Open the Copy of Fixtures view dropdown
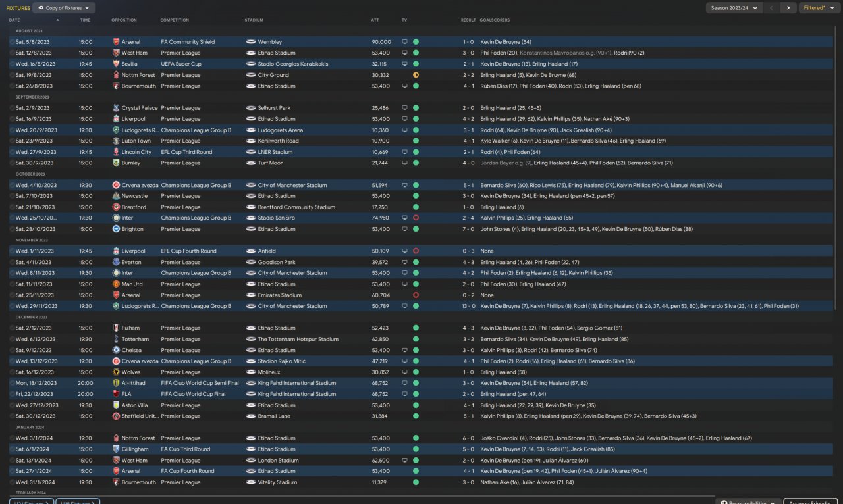843x504 pixels. pyautogui.click(x=64, y=8)
